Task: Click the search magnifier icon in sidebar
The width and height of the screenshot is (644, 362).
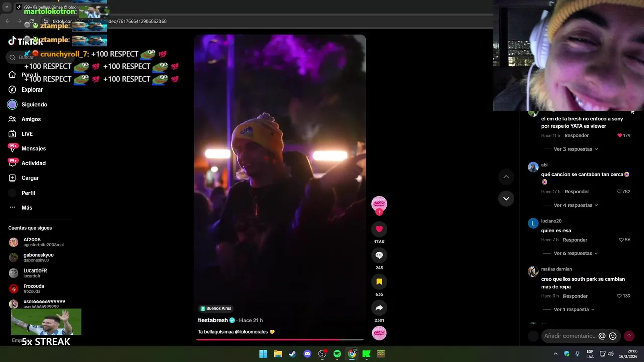Action: [x=12, y=57]
